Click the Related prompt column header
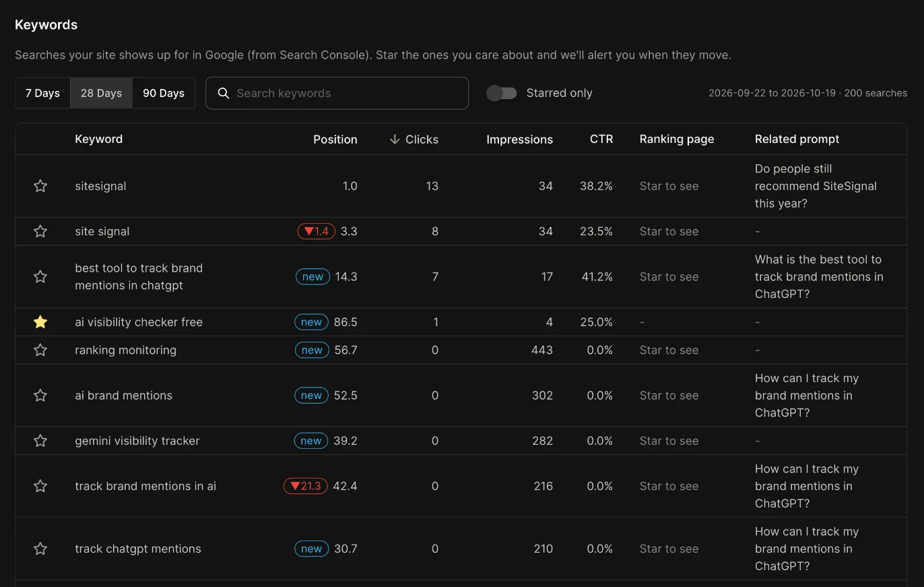This screenshot has height=587, width=924. [x=797, y=140]
